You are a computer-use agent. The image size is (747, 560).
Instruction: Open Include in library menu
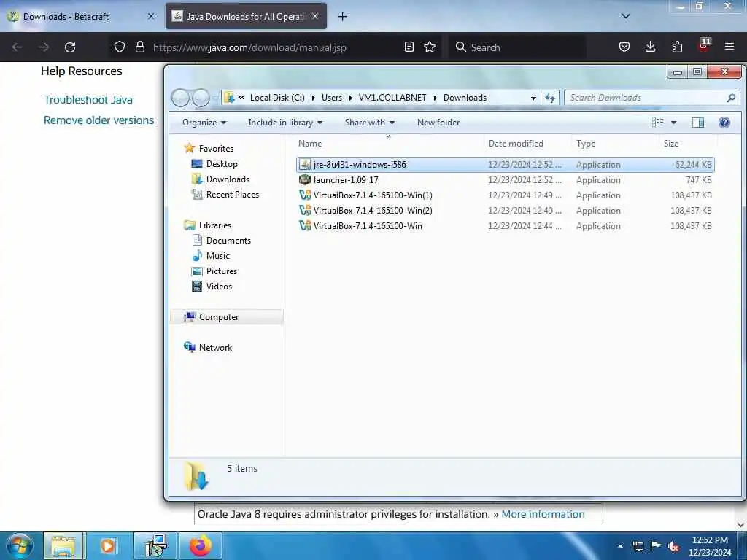pyautogui.click(x=285, y=122)
